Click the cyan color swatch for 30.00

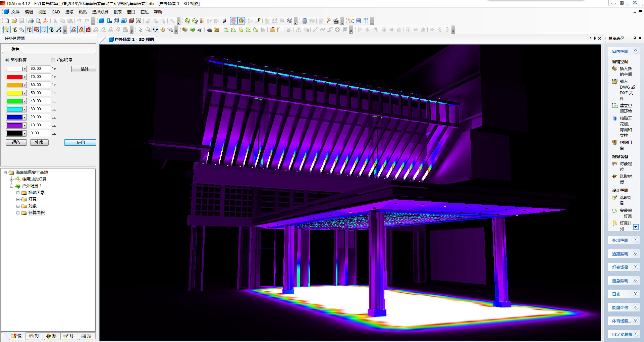15,109
